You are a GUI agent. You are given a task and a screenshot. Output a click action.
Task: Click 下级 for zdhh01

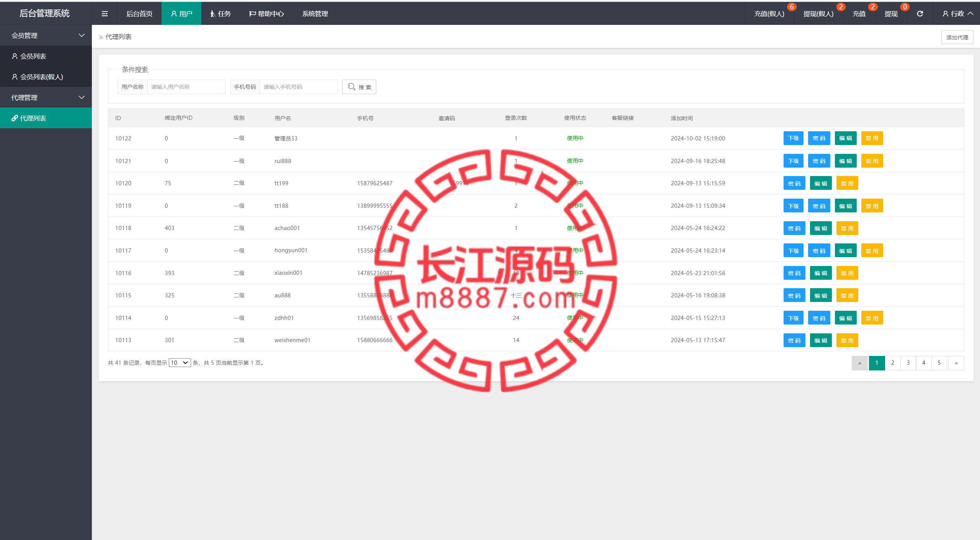click(794, 318)
